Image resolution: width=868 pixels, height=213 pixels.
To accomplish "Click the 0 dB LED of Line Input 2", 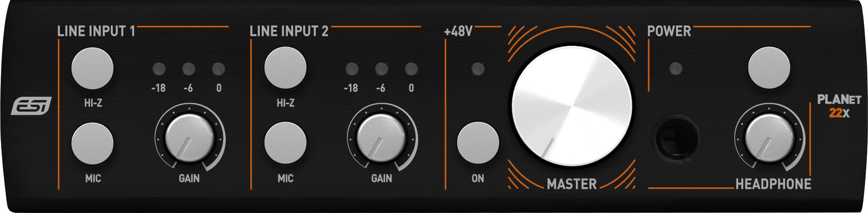I will point(411,69).
